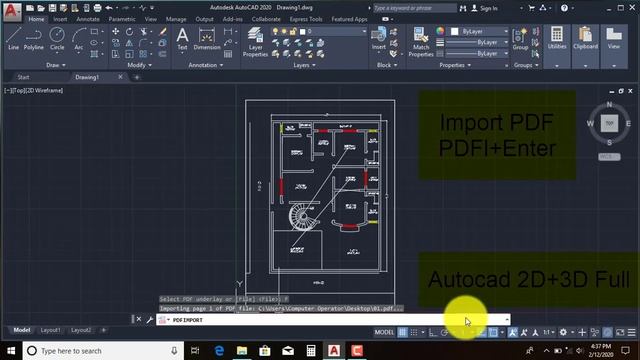Toggle object snap square icon in status bar
640x360 pixels.
[493, 332]
